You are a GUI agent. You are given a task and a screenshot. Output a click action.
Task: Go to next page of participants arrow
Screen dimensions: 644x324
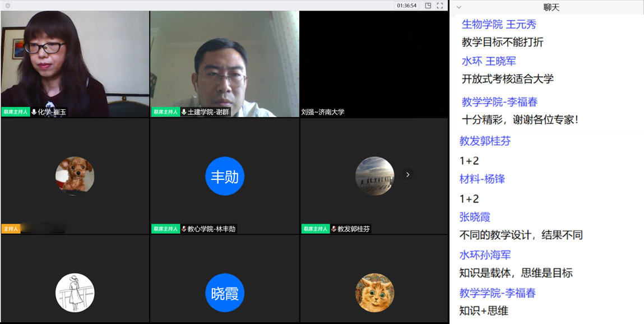tap(407, 175)
